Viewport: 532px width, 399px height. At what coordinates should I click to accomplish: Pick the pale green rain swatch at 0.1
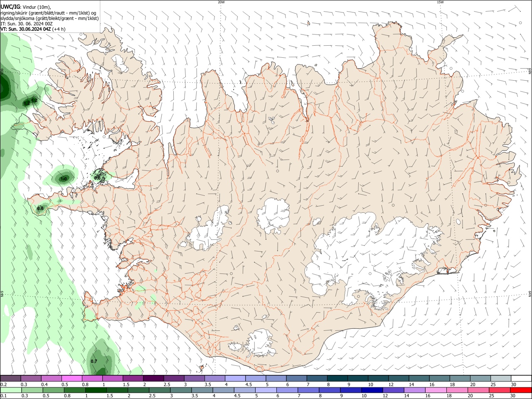[x=11, y=390]
